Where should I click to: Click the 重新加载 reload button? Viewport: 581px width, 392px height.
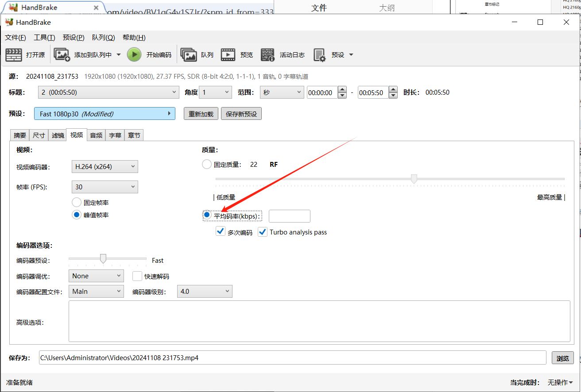[x=201, y=114]
